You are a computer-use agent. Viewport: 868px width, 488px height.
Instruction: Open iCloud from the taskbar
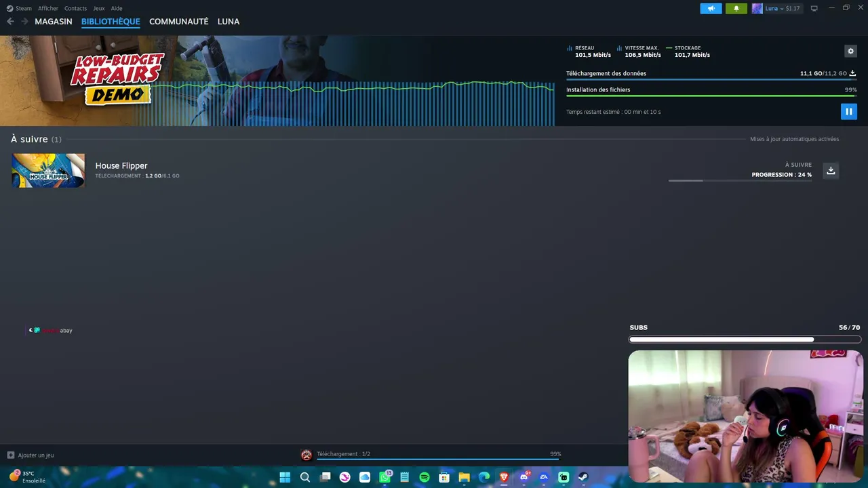(365, 477)
